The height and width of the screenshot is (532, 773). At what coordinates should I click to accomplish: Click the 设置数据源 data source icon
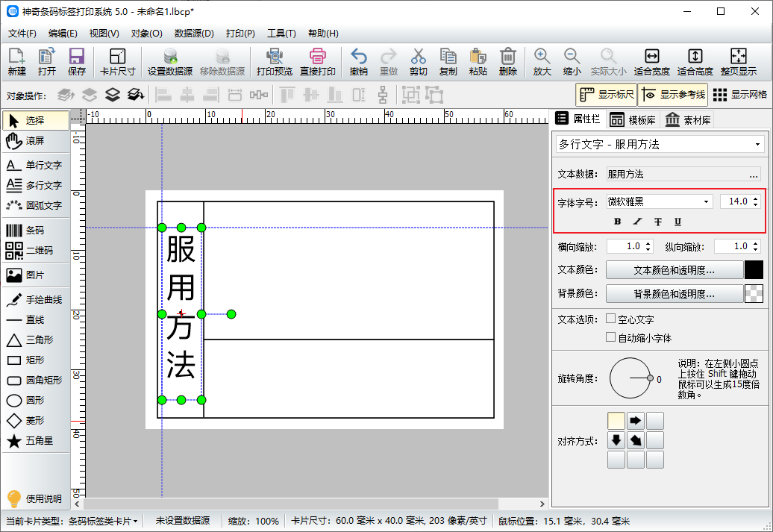(170, 57)
